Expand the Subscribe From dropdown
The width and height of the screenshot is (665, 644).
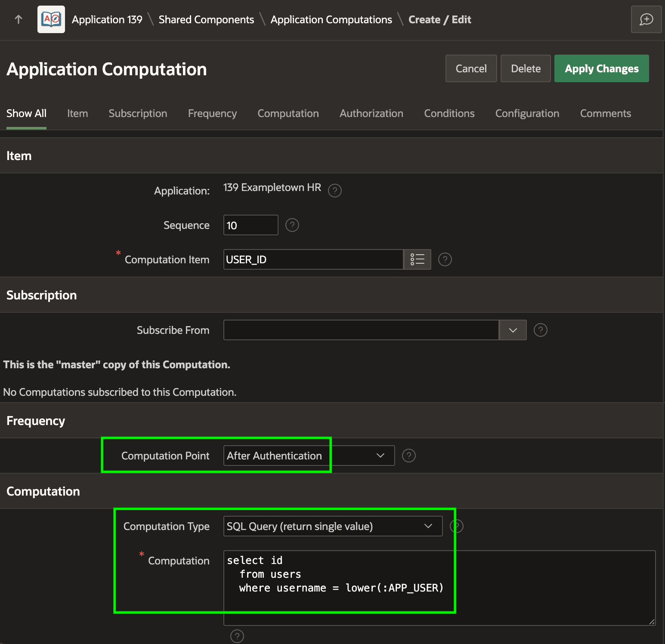(513, 330)
